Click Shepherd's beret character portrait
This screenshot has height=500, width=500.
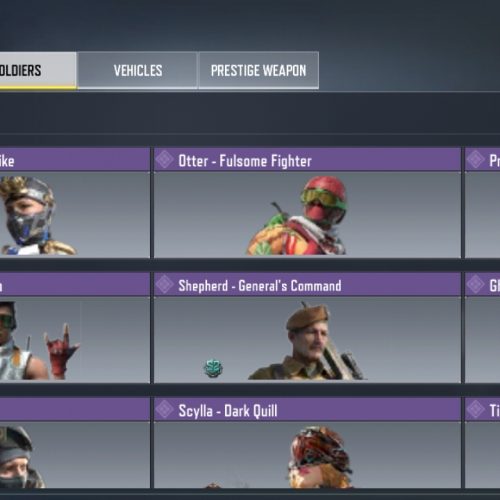click(x=307, y=341)
